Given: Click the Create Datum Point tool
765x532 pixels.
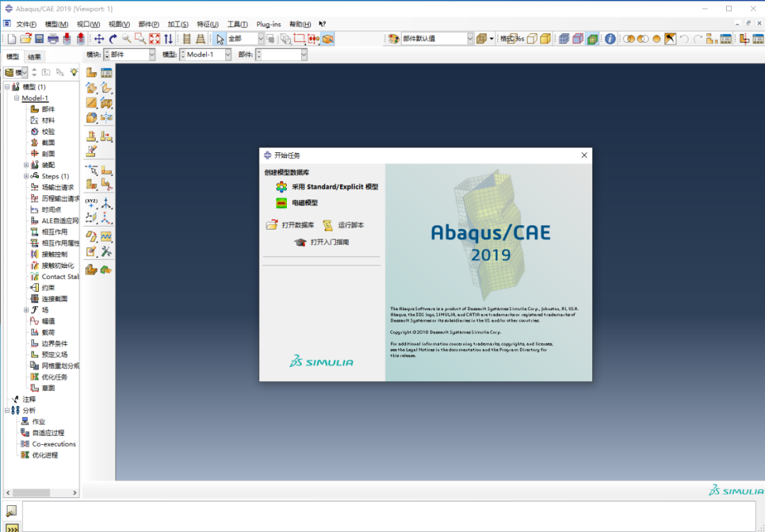Looking at the screenshot, I should pos(91,203).
